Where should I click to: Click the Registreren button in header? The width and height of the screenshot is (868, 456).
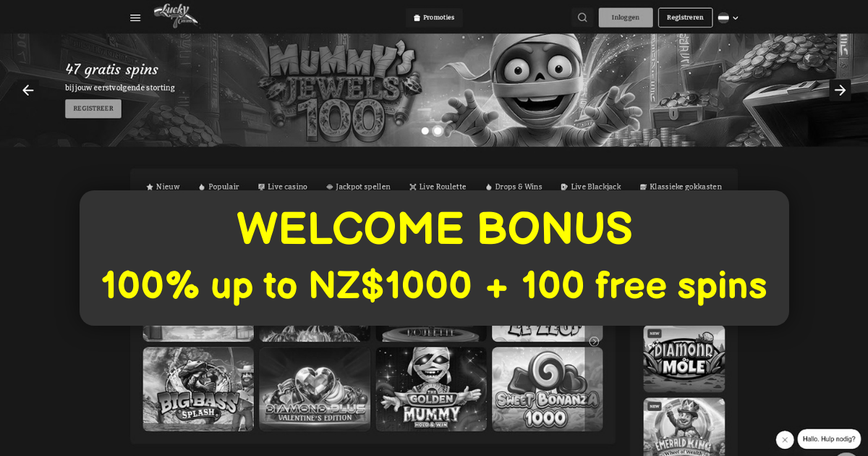pos(685,17)
